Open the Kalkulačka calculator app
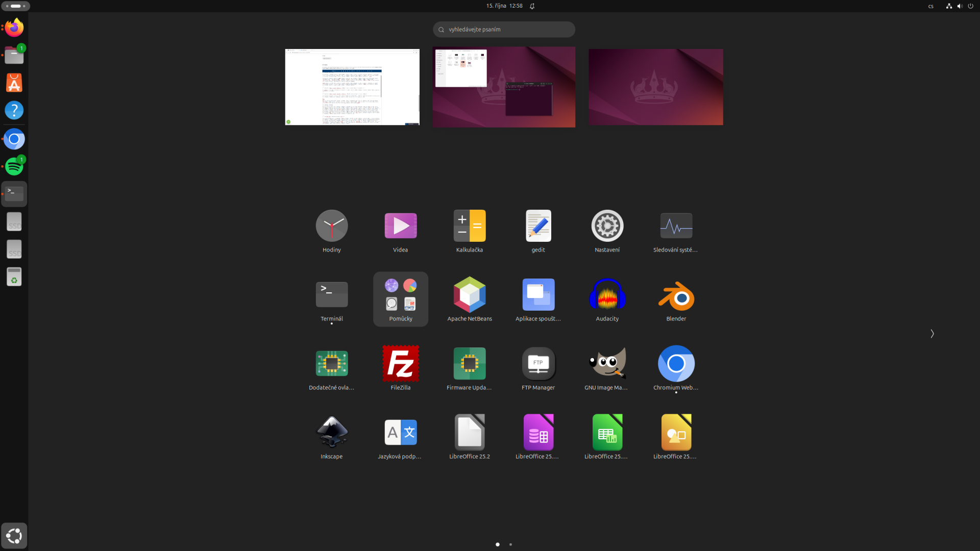This screenshot has height=551, width=980. [469, 226]
